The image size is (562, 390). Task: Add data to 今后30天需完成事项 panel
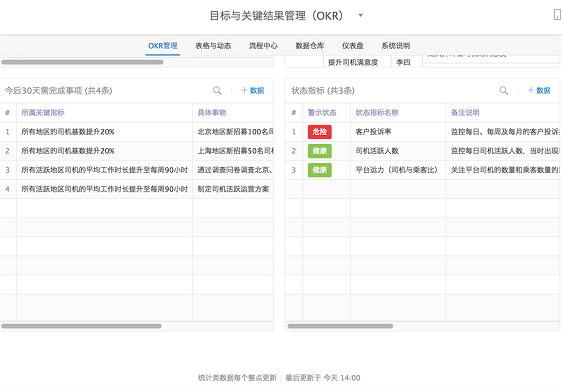tap(253, 90)
